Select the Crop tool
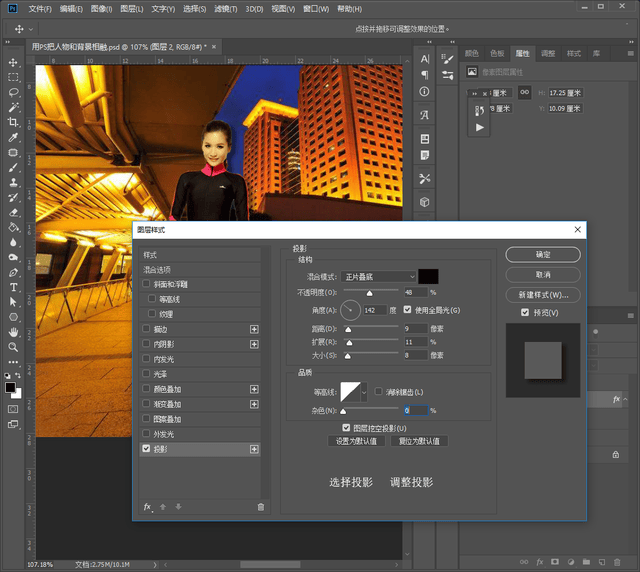This screenshot has height=572, width=640. [13, 122]
